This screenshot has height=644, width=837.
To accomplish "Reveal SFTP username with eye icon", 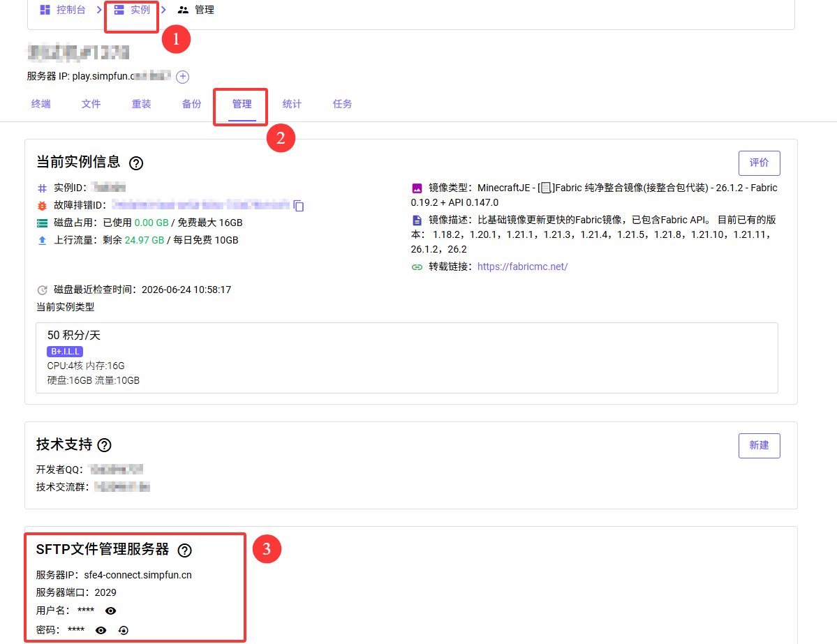I will pos(110,611).
